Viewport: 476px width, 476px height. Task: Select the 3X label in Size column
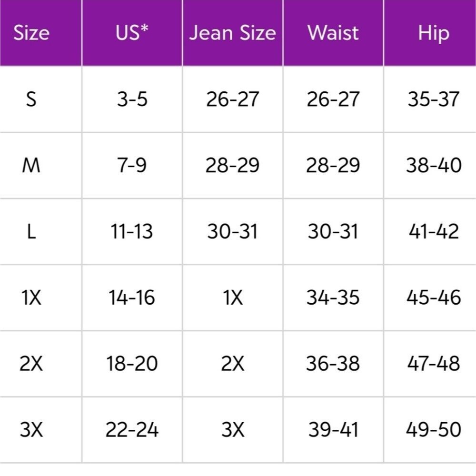pyautogui.click(x=31, y=429)
